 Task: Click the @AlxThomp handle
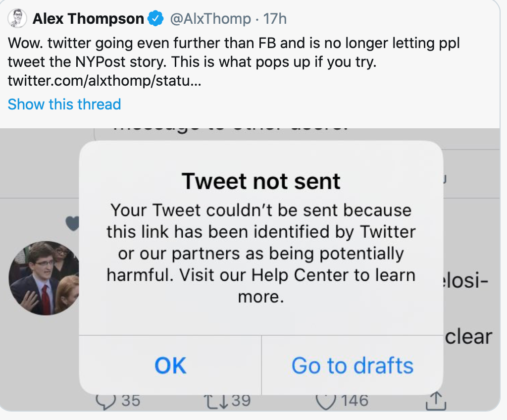(210, 19)
